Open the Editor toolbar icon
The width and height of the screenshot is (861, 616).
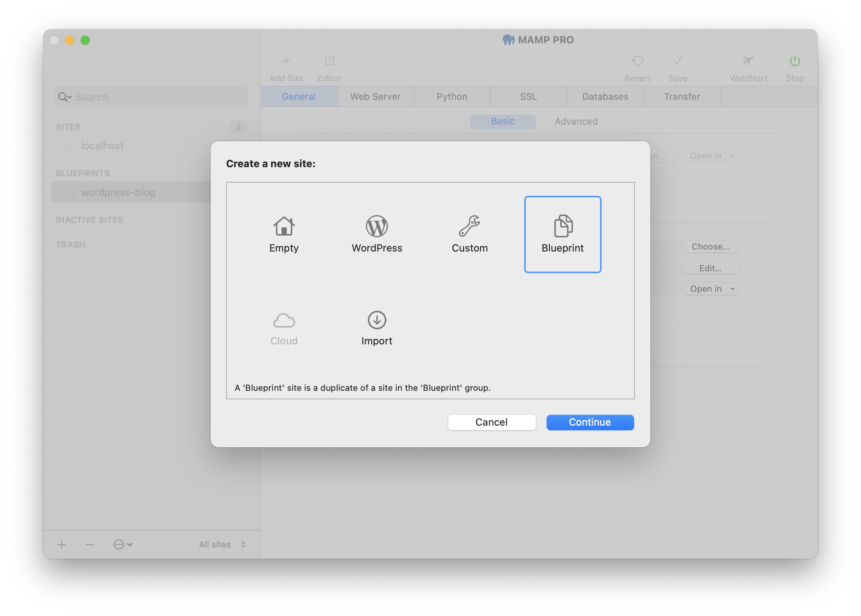point(330,61)
